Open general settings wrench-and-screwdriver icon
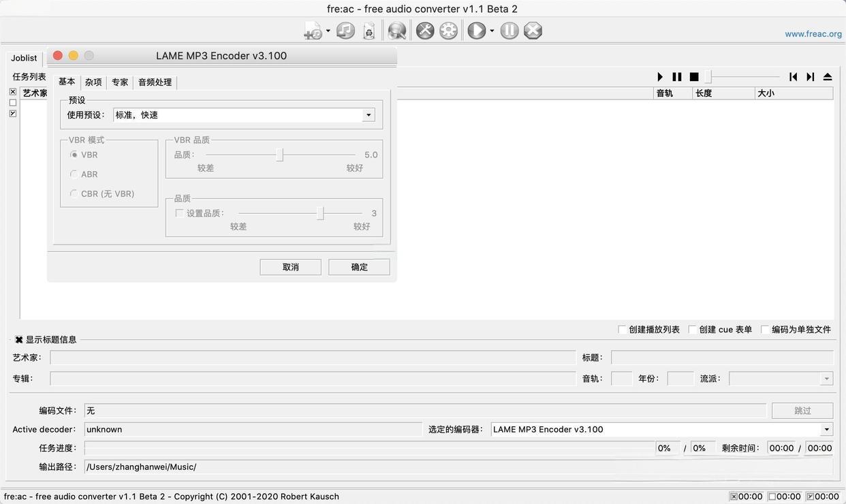Viewport: 846px width, 504px height. (425, 31)
